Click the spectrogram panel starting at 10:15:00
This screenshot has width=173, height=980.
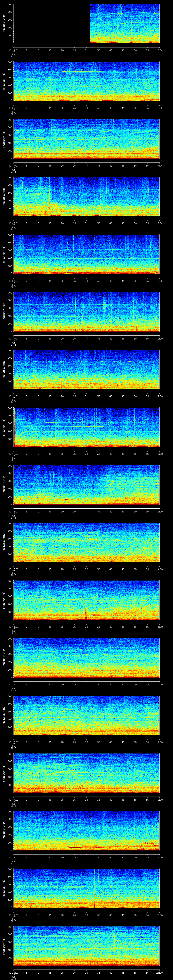pos(87,658)
